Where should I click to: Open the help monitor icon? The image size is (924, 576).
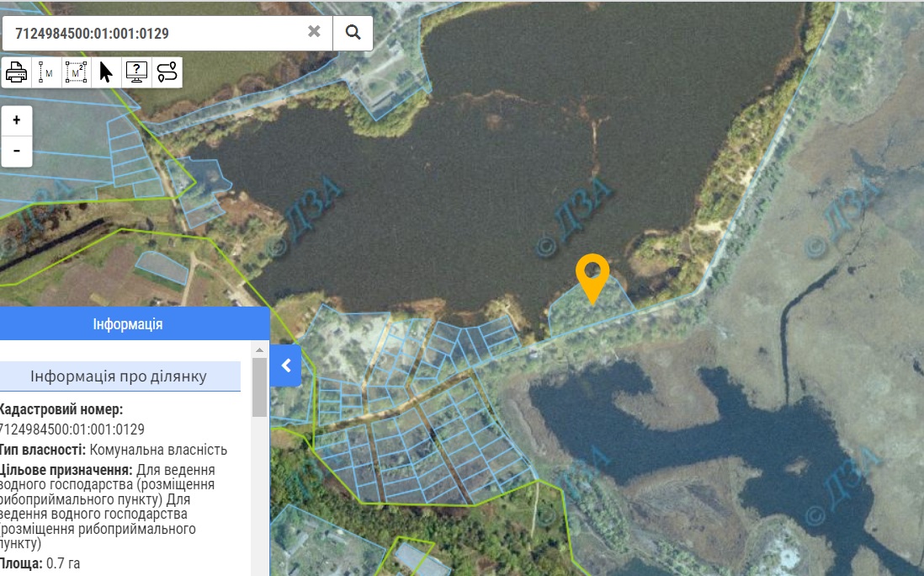pos(136,72)
